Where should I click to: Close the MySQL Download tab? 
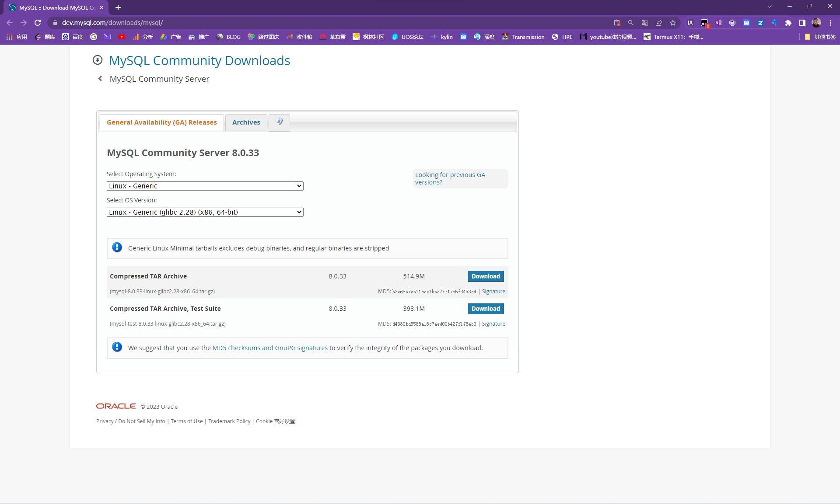click(x=101, y=7)
